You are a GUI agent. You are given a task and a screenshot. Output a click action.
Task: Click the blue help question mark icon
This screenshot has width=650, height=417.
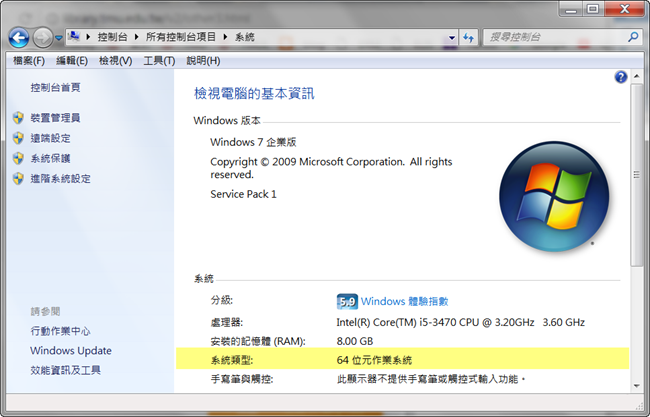(x=621, y=77)
